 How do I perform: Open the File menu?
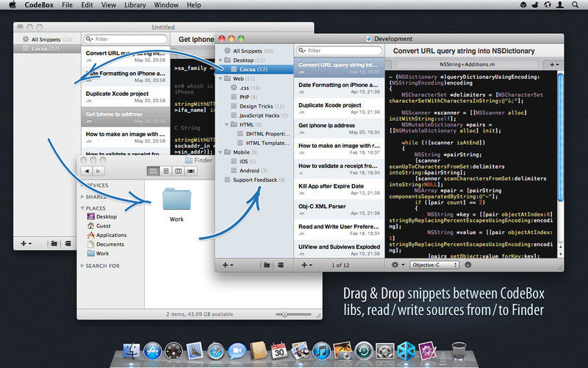(67, 5)
